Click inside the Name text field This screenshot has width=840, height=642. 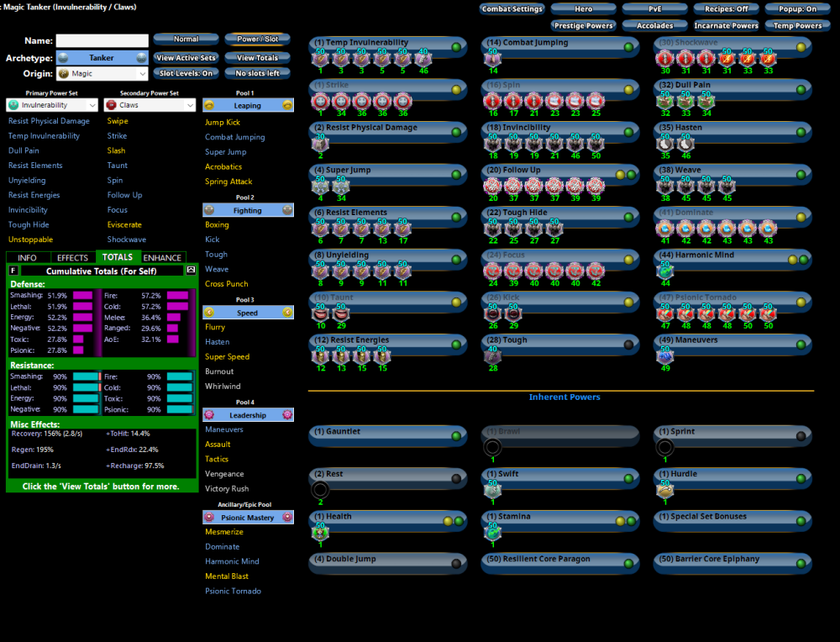(x=102, y=40)
